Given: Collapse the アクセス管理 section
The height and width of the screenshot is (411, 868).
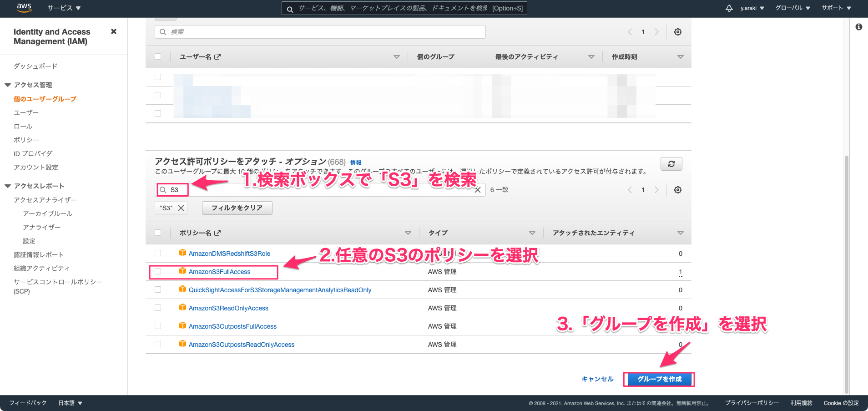Looking at the screenshot, I should (x=8, y=85).
